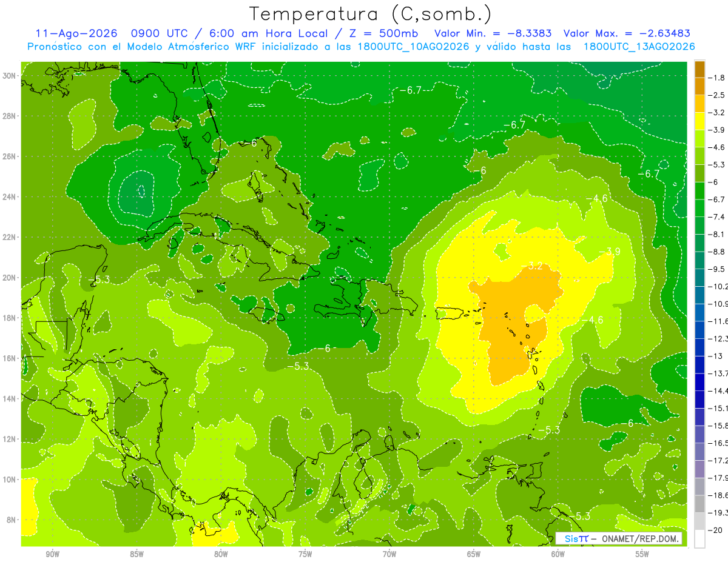Click "Valor Min. = -8.3383" in header
Image resolution: width=728 pixels, height=562 pixels.
493,33
